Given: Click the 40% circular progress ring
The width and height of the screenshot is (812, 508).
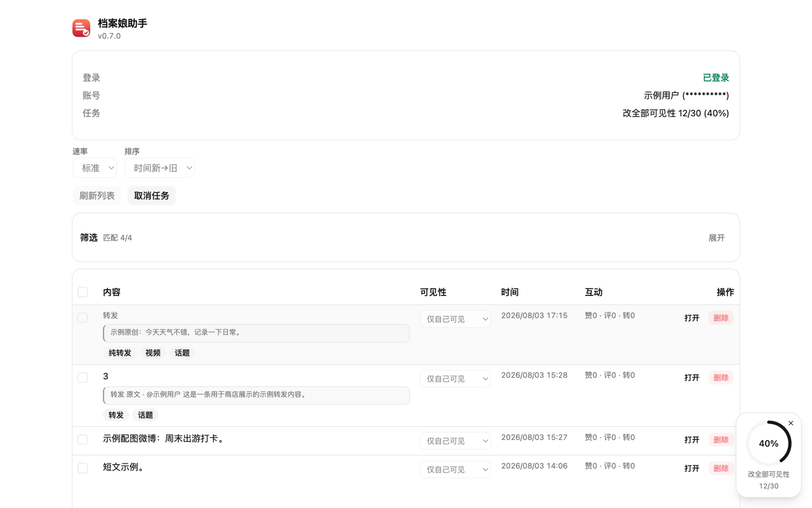Looking at the screenshot, I should point(769,443).
